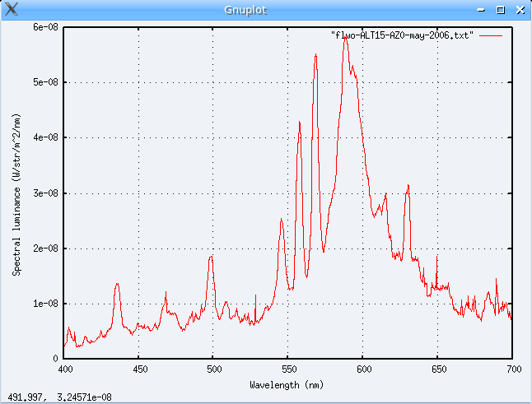Close the Gnuplot window
The height and width of the screenshot is (404, 532).
[518, 10]
